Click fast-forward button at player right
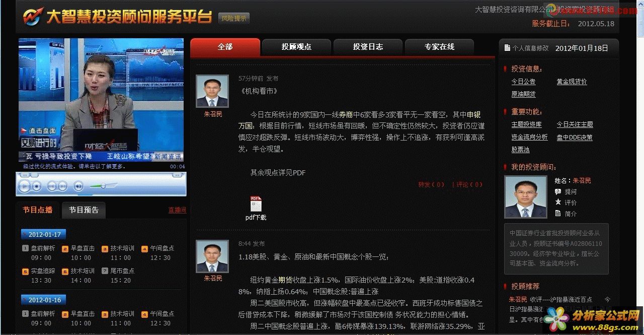The width and height of the screenshot is (644, 335). (178, 175)
